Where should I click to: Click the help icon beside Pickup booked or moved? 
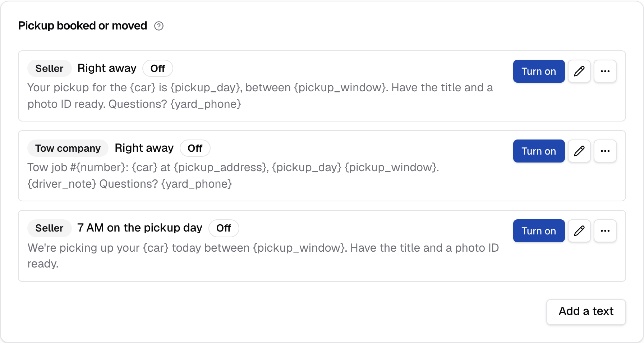(159, 26)
